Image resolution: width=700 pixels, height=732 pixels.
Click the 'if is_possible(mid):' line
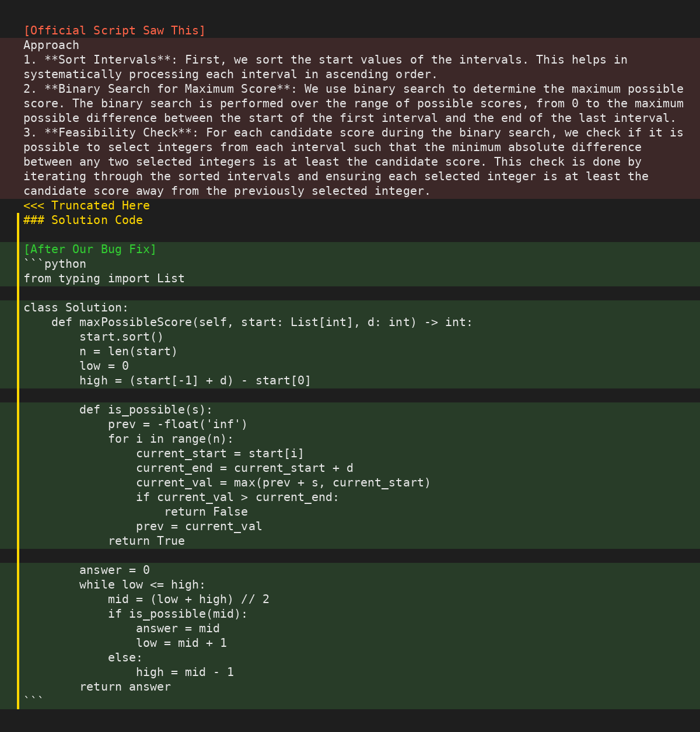tap(178, 614)
